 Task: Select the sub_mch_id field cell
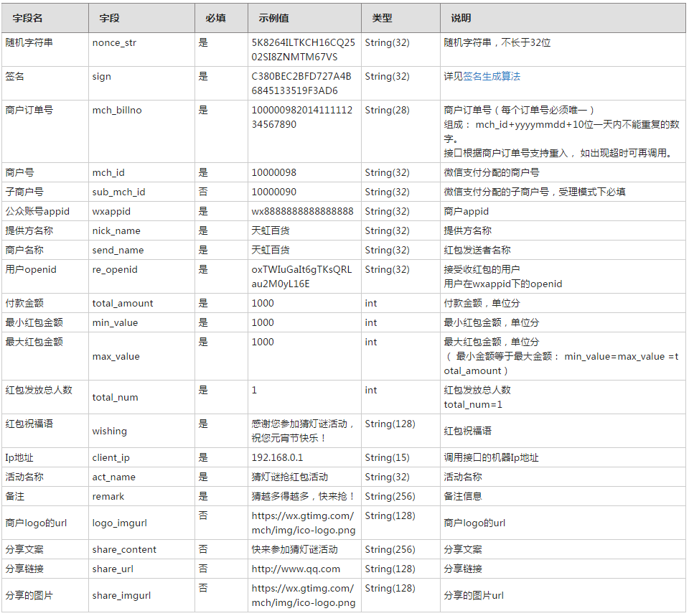coord(118,192)
